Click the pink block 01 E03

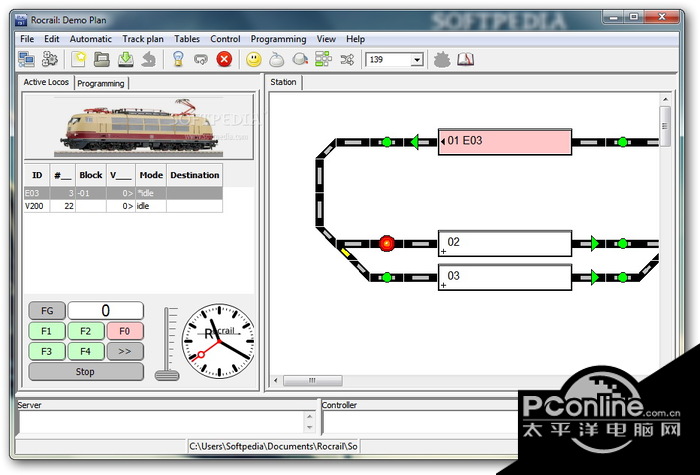[x=504, y=142]
